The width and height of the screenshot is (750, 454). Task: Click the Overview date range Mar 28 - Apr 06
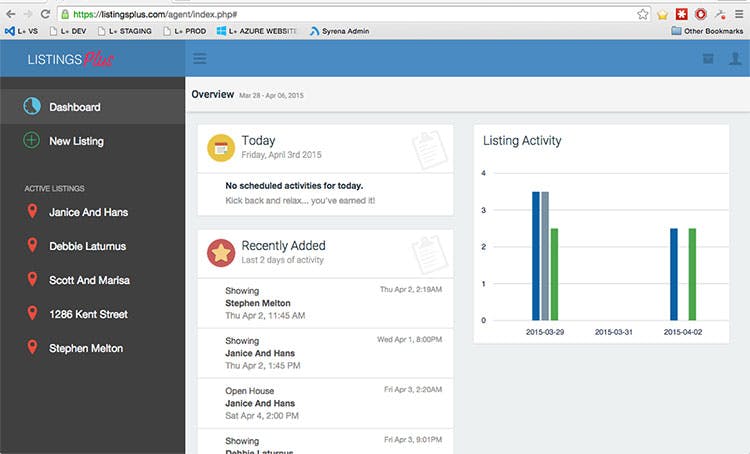[x=271, y=95]
